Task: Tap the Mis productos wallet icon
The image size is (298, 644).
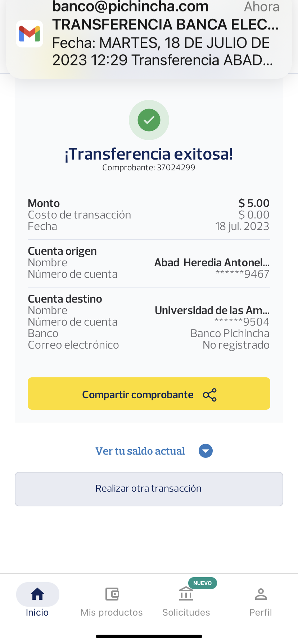Action: (x=112, y=594)
